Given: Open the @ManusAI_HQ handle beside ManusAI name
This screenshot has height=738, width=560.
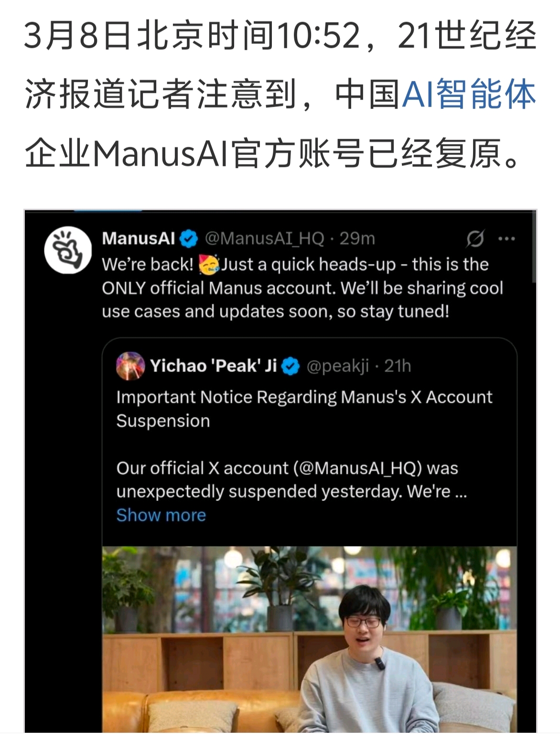Looking at the screenshot, I should click(x=265, y=239).
